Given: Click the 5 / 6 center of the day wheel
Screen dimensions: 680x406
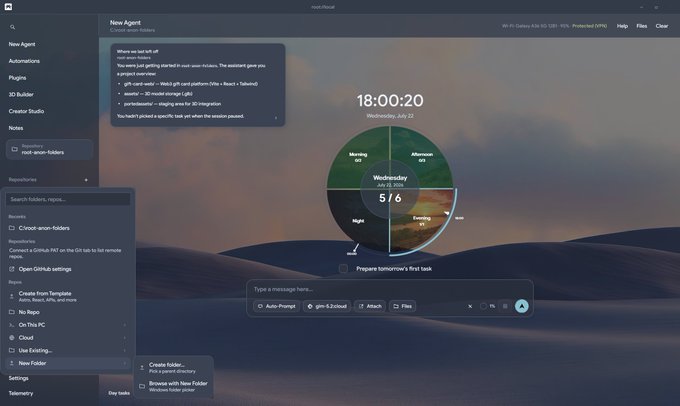Looking at the screenshot, I should [x=390, y=198].
